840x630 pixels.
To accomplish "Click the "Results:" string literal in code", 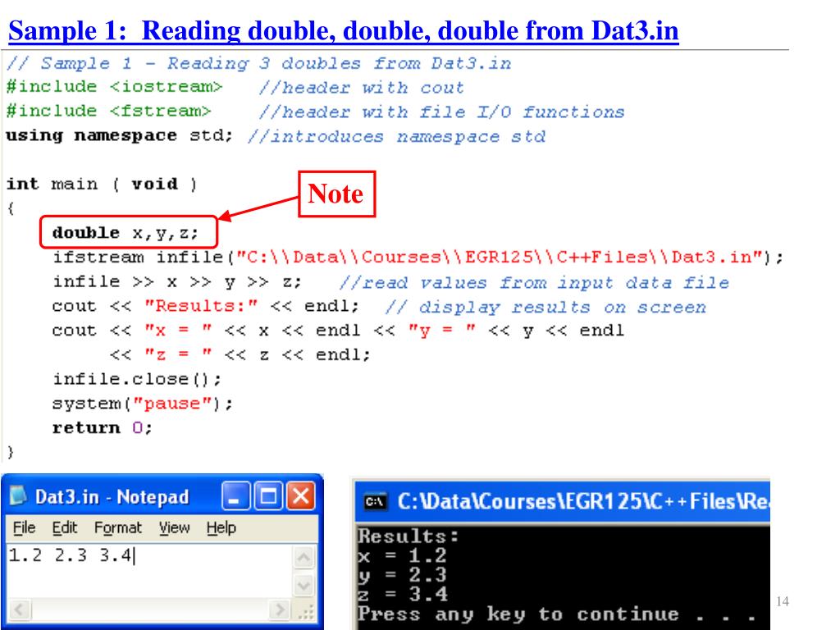I will 202,306.
